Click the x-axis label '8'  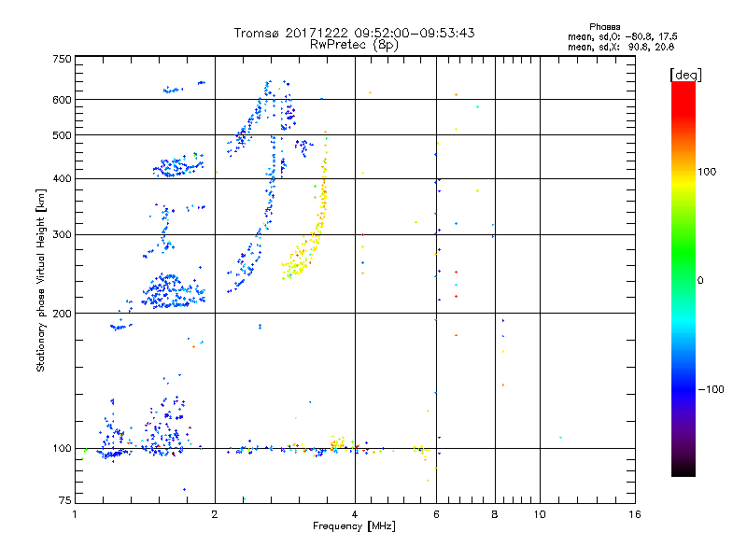pos(495,514)
